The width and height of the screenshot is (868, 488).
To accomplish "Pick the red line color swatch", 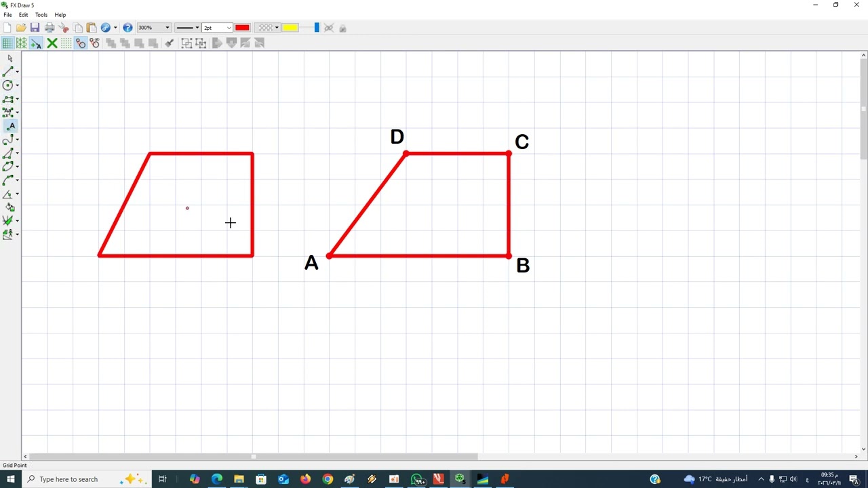I will point(242,28).
